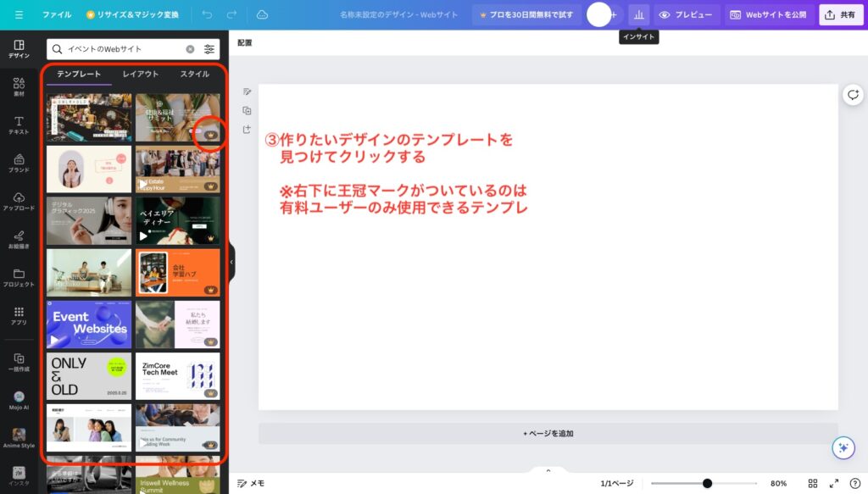Click the page notes icon above canvas
This screenshot has height=494, width=868.
247,92
